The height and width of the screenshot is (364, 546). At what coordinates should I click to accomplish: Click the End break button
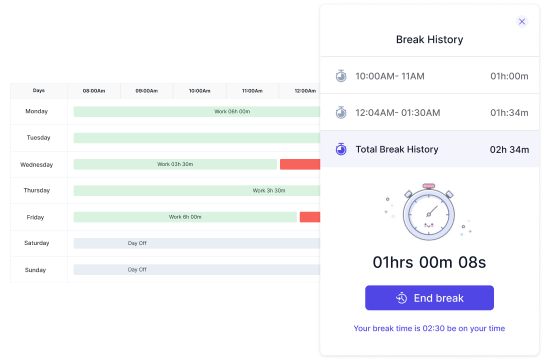pyautogui.click(x=429, y=298)
